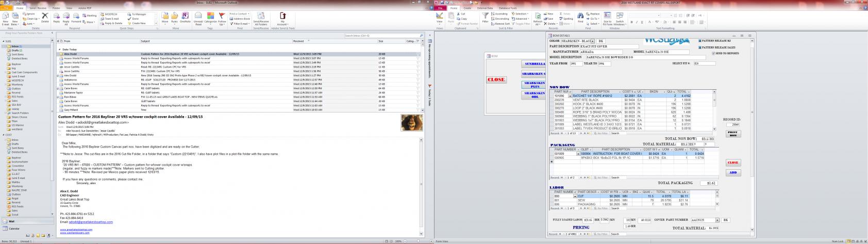This screenshot has height=244, width=868.
Task: Click the Access Filter funnel icon
Action: point(486,18)
